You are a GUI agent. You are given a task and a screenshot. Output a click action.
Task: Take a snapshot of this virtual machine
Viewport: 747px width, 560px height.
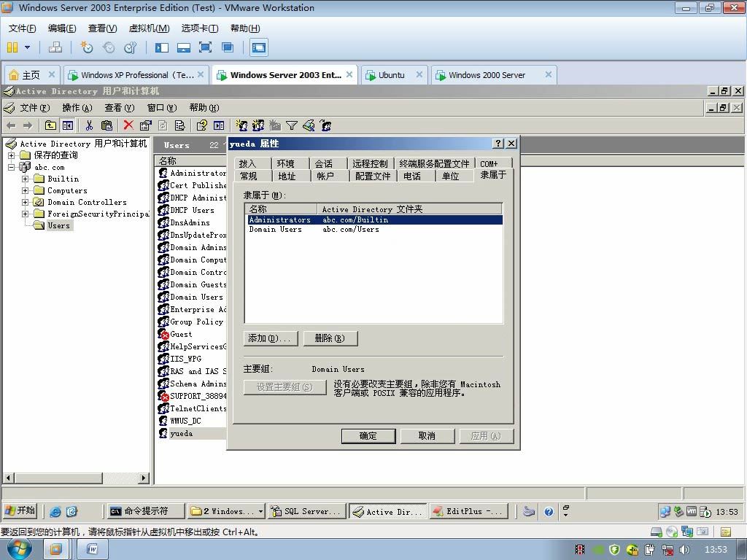coord(86,47)
